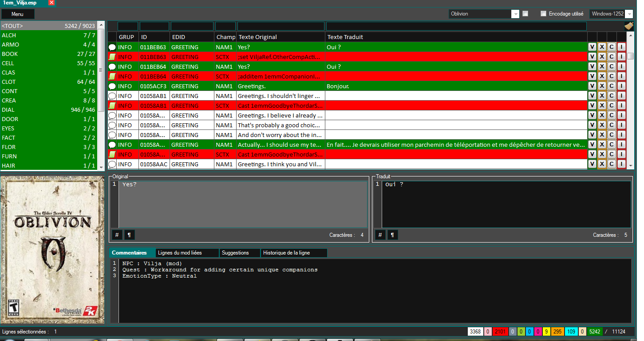Click the speech bubble icon on the 'Greetings.' Bonjour row

[x=112, y=86]
